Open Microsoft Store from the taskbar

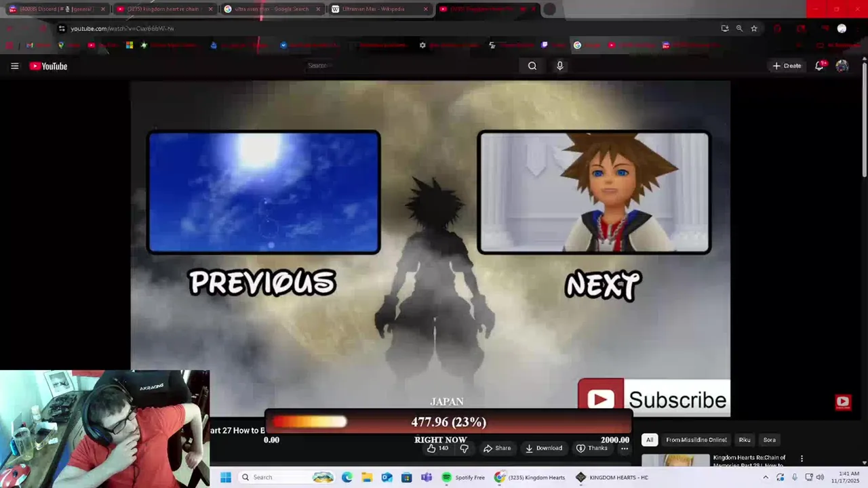406,477
